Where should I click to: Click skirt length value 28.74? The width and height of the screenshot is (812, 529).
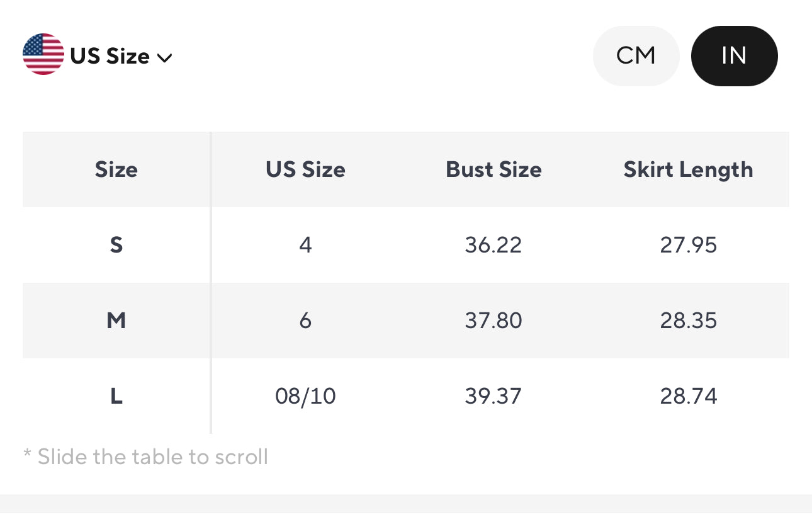coord(688,396)
